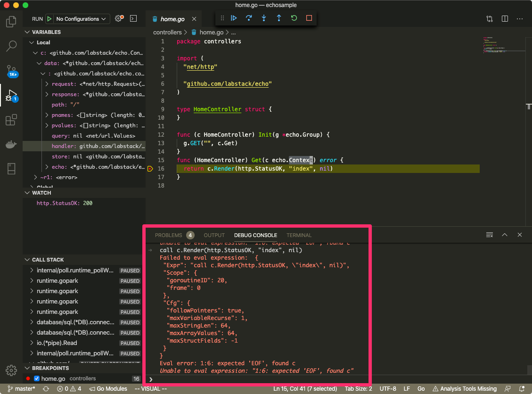Open the Extensions view in activity bar

click(11, 120)
